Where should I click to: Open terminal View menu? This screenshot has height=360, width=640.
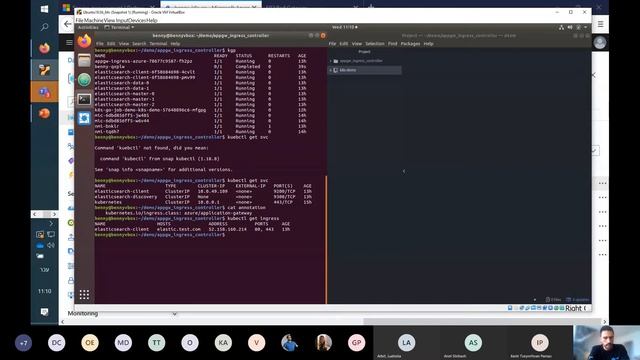pyautogui.click(x=124, y=44)
